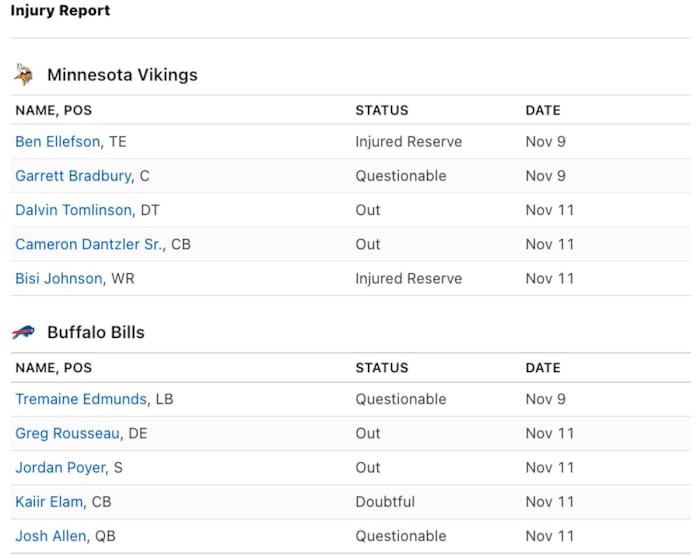Click the Buffalo Bills team heading
Viewport: 700px width, 559px height.
(x=95, y=332)
